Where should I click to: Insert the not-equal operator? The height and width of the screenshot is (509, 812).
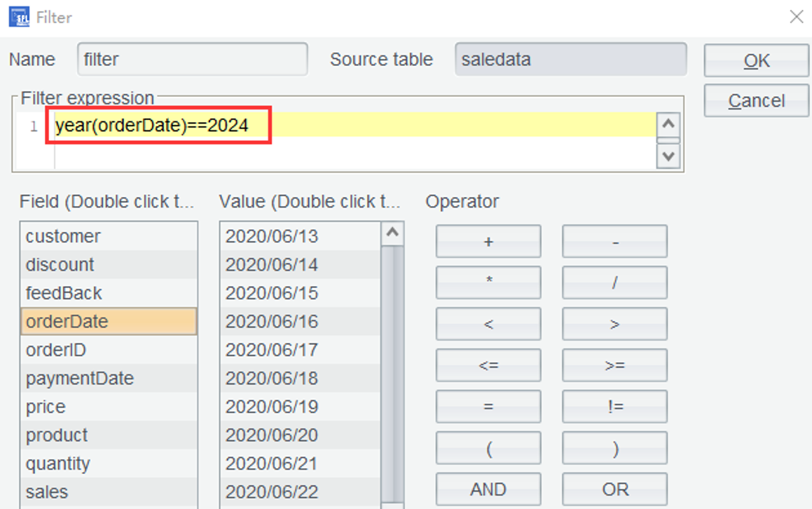[614, 407]
